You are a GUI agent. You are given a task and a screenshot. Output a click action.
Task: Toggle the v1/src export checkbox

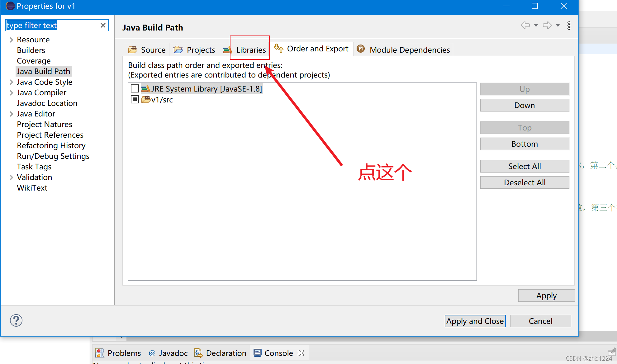click(x=135, y=99)
